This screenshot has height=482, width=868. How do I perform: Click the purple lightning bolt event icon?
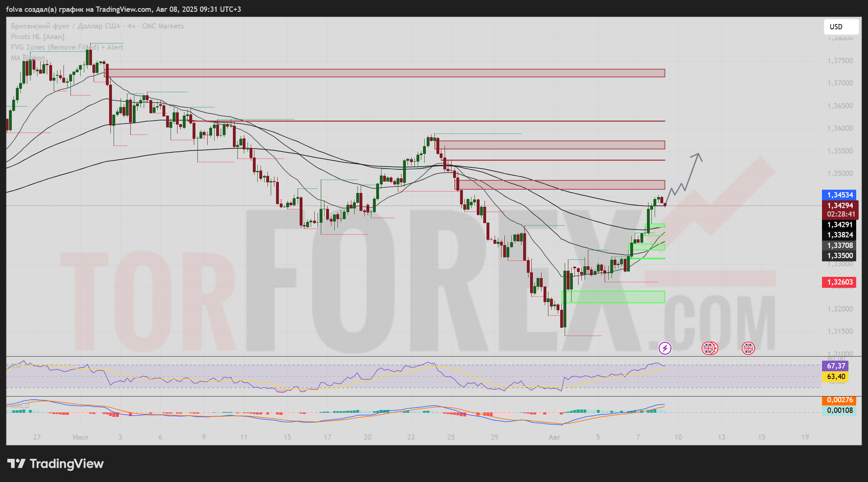(665, 348)
